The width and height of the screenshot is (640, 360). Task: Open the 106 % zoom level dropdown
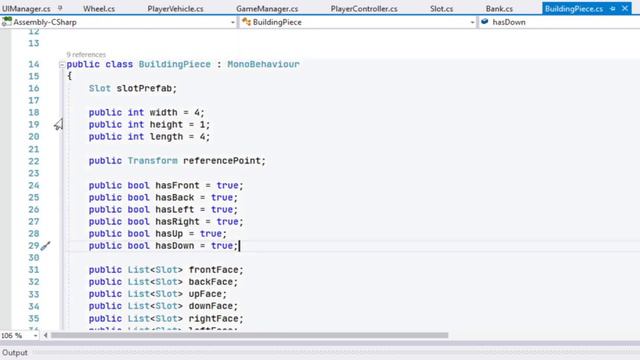pyautogui.click(x=36, y=336)
